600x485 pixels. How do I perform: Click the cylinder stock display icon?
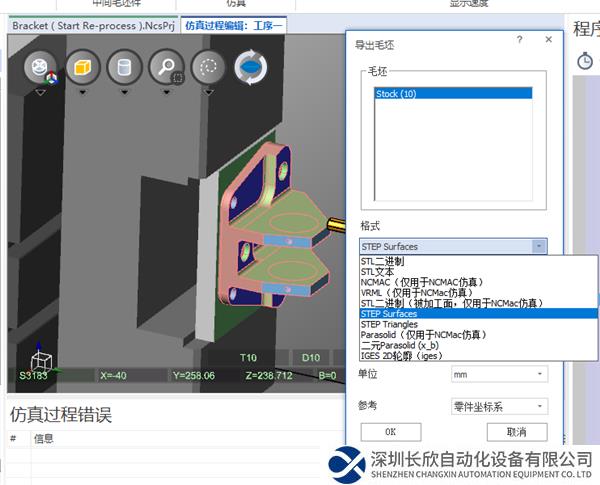pos(125,68)
